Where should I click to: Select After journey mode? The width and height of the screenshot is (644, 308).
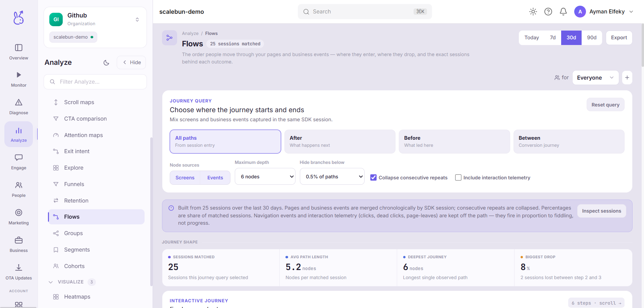click(340, 141)
